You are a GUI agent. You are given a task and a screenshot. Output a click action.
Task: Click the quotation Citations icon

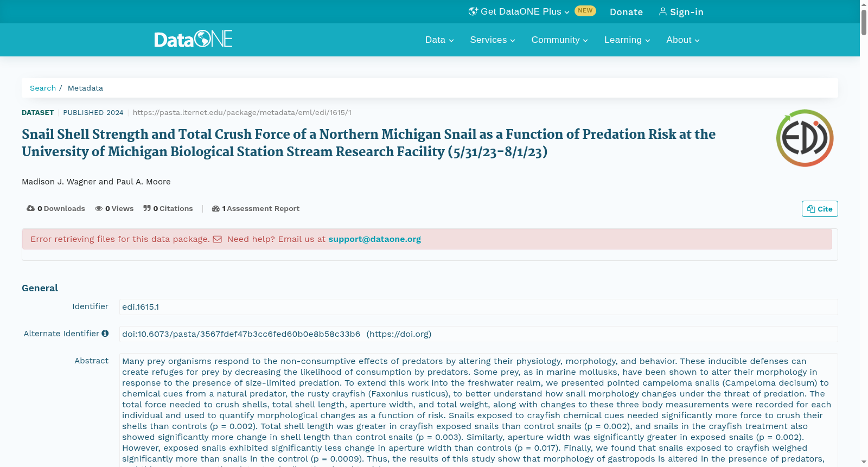[147, 208]
